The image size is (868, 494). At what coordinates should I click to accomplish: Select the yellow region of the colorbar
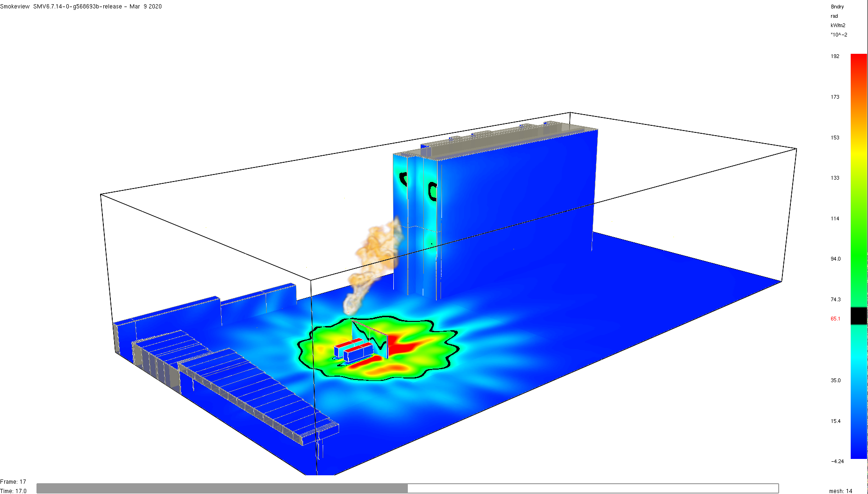(859, 150)
